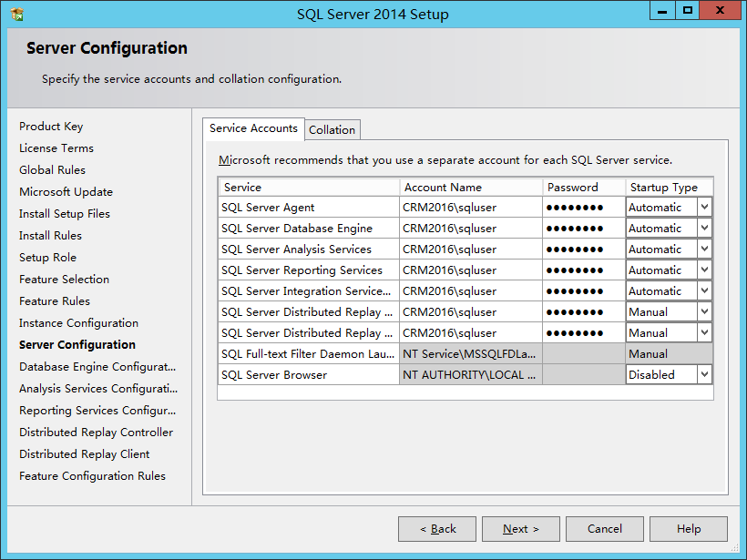Screen dimensions: 747x560
Task: Click Install Setup Files in the steps list
Action: 65,214
